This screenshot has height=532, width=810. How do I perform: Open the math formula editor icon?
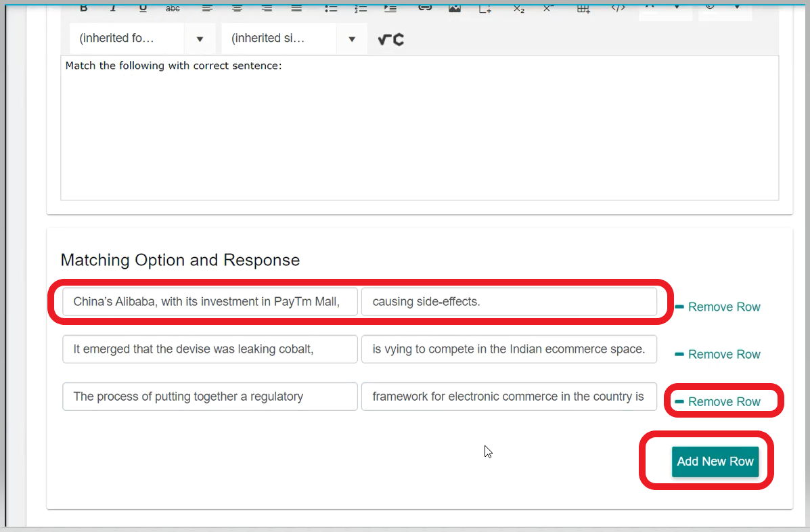tap(390, 39)
